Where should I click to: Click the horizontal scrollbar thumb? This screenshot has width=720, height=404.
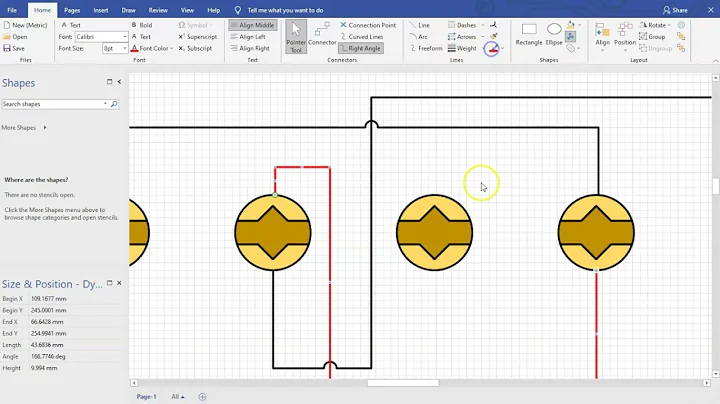(403, 383)
